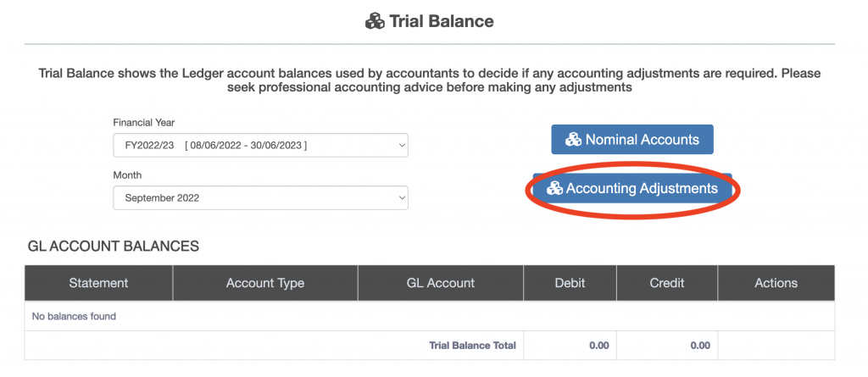Click the cubes icon on Accounting Adjustments button

tap(555, 188)
